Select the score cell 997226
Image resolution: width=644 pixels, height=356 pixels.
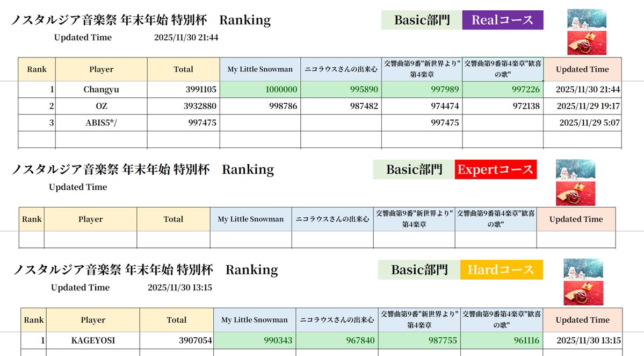[x=503, y=89]
